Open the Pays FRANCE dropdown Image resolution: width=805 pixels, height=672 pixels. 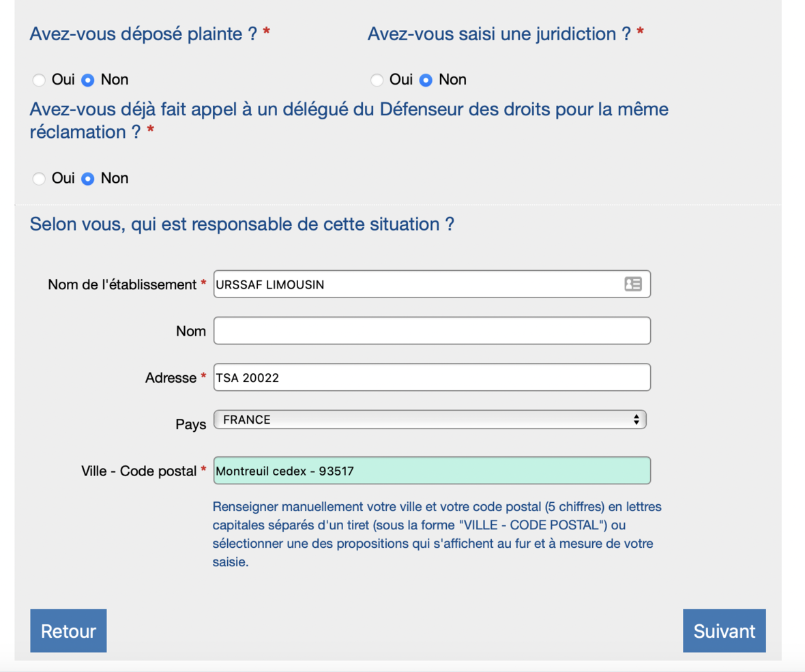tap(430, 420)
